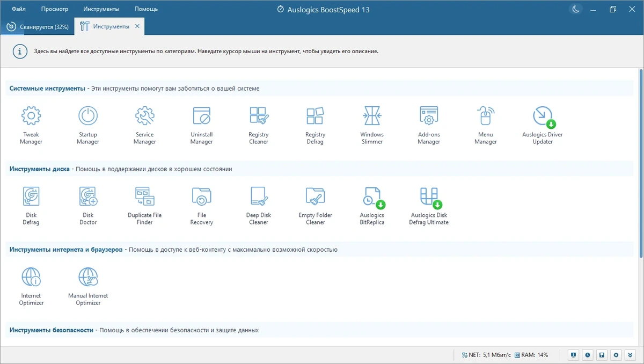Open Disk Doctor
Image resolution: width=644 pixels, height=364 pixels.
[88, 205]
